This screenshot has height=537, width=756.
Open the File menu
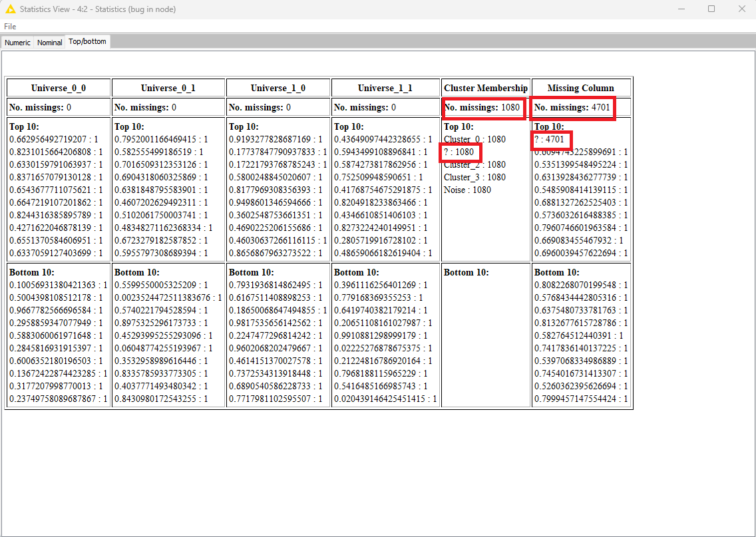(10, 27)
